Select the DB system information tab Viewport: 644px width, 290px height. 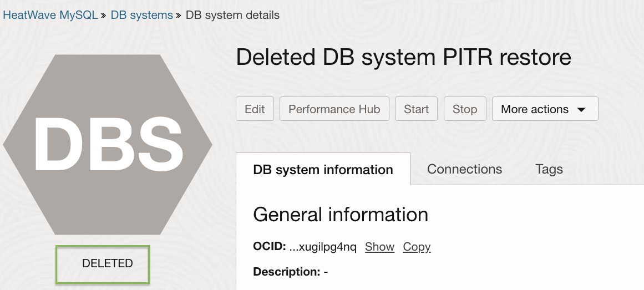(x=323, y=169)
